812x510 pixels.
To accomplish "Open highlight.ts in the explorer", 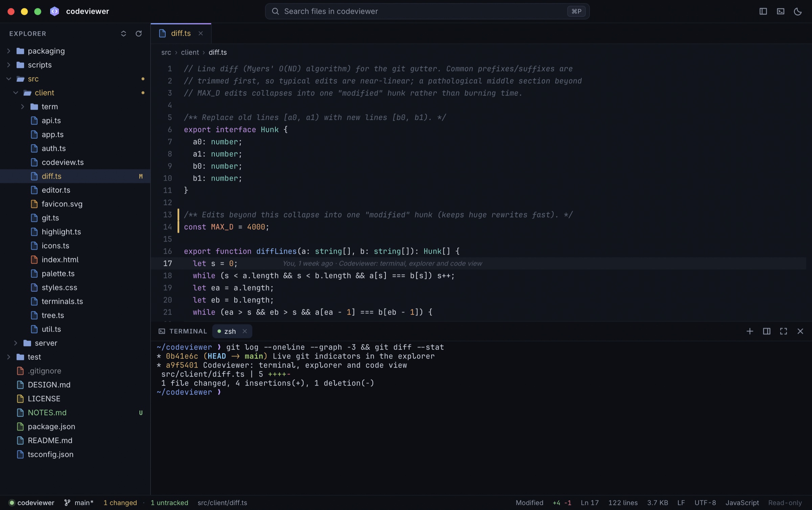I will 75,232.
